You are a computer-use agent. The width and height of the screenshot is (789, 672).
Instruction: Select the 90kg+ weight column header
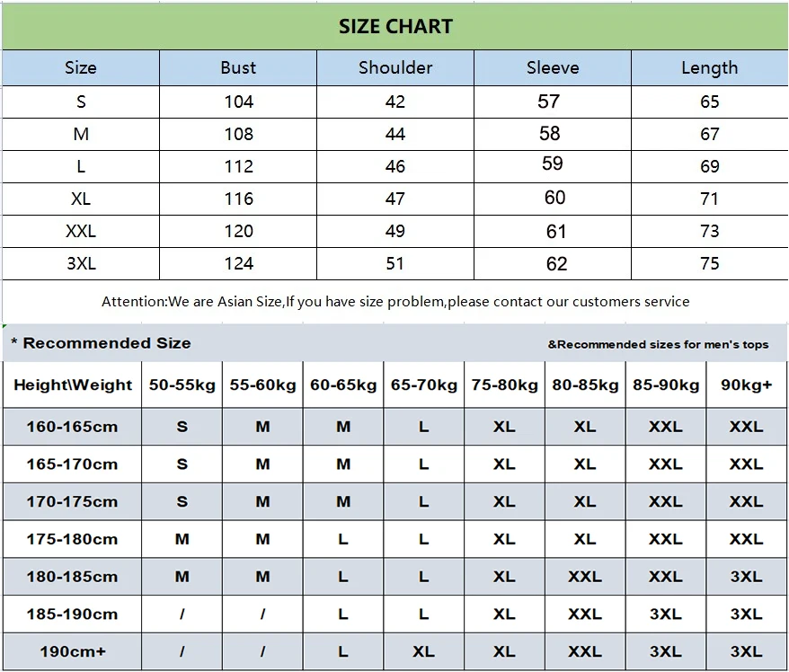[746, 385]
